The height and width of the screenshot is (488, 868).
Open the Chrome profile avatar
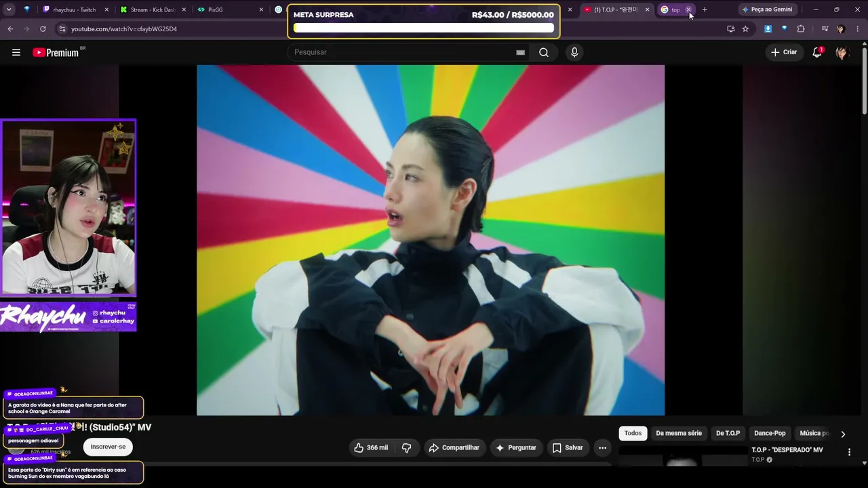(x=841, y=29)
